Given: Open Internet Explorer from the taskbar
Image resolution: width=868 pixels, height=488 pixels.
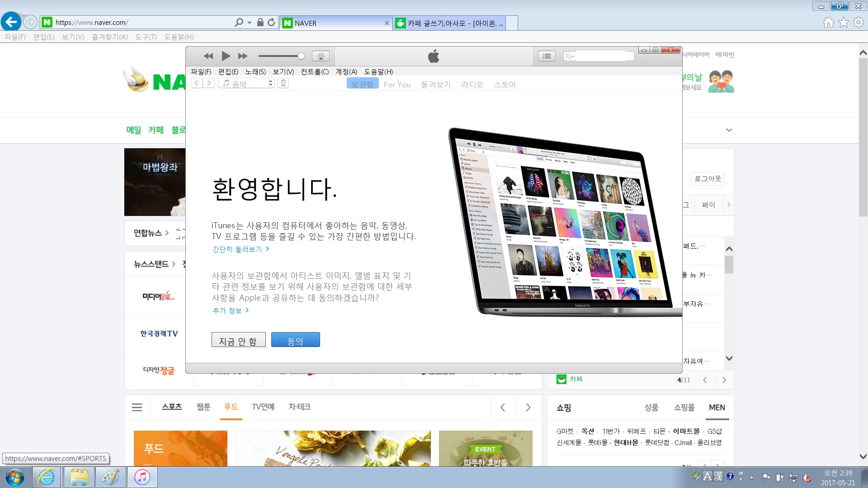Looking at the screenshot, I should point(46,477).
